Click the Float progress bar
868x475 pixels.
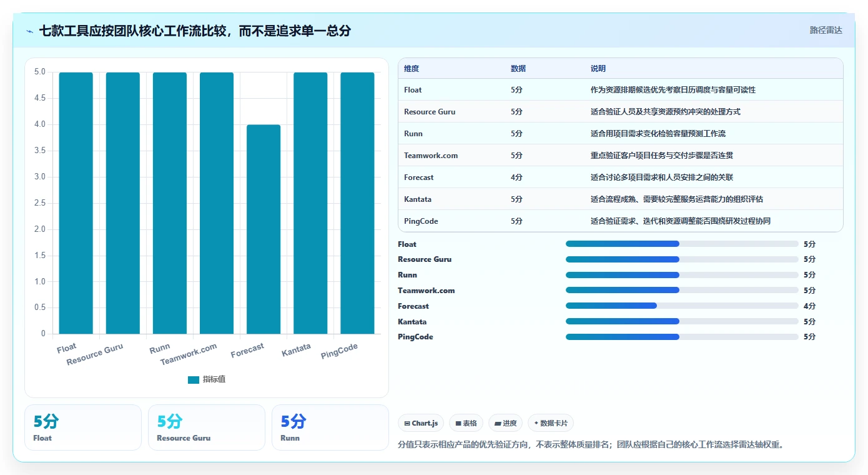(x=682, y=244)
